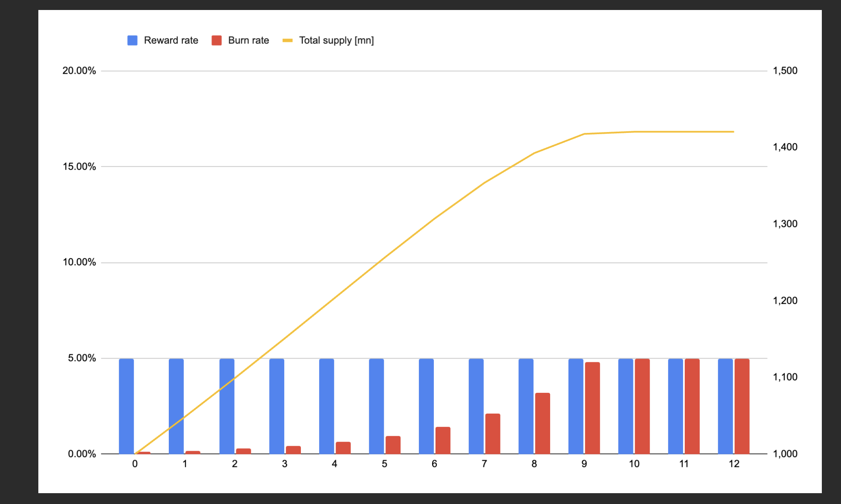Click the blue Reward rate bar at x=9
This screenshot has height=504, width=841.
(x=576, y=406)
